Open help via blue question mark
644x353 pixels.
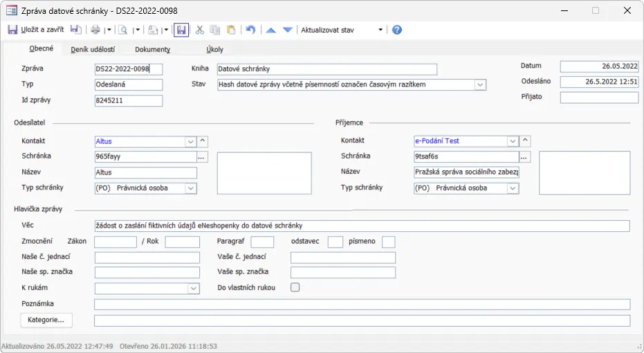point(397,30)
